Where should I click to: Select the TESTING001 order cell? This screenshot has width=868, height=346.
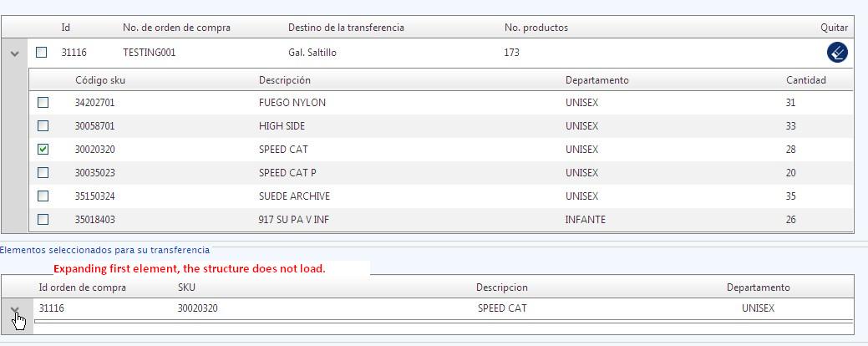[x=149, y=53]
